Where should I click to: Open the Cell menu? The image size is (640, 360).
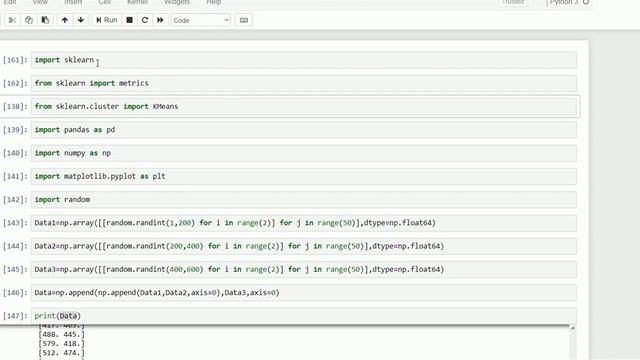[x=105, y=2]
